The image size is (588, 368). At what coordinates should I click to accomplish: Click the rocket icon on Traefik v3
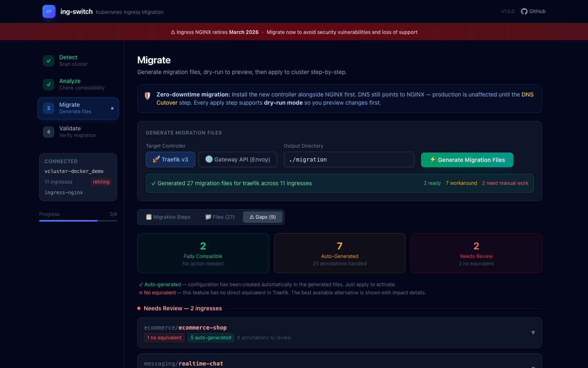[156, 159]
